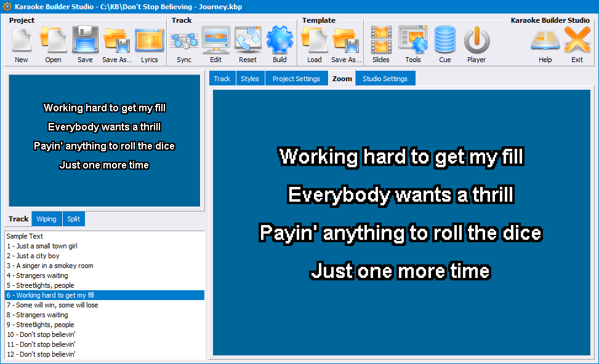Open the Project Settings tab

click(x=296, y=79)
